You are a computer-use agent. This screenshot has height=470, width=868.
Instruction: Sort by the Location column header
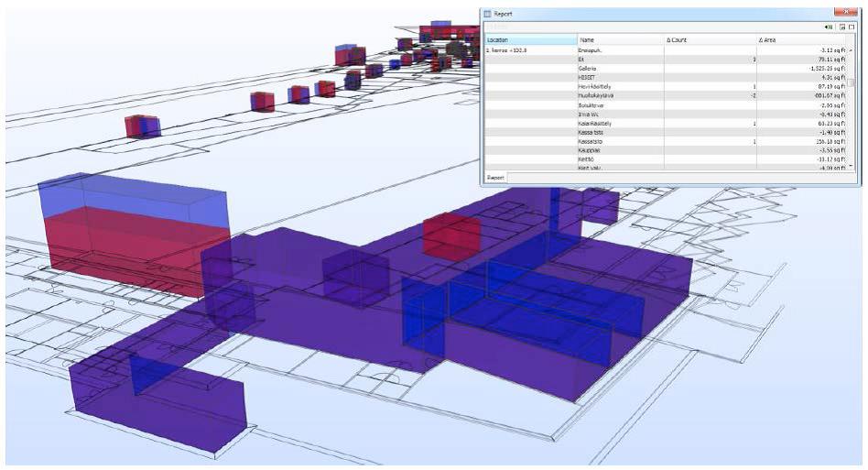[x=530, y=40]
